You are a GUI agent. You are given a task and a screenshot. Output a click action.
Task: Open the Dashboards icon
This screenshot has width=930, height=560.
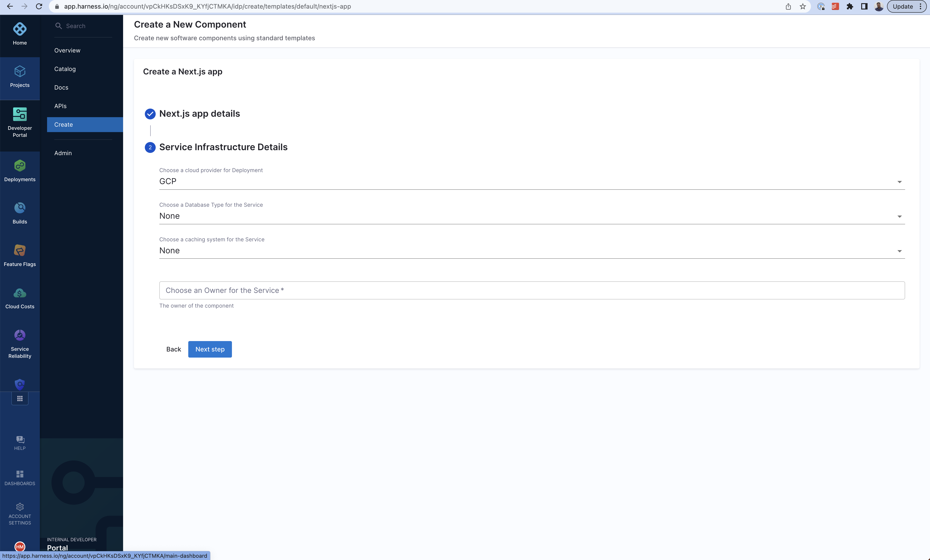20,474
